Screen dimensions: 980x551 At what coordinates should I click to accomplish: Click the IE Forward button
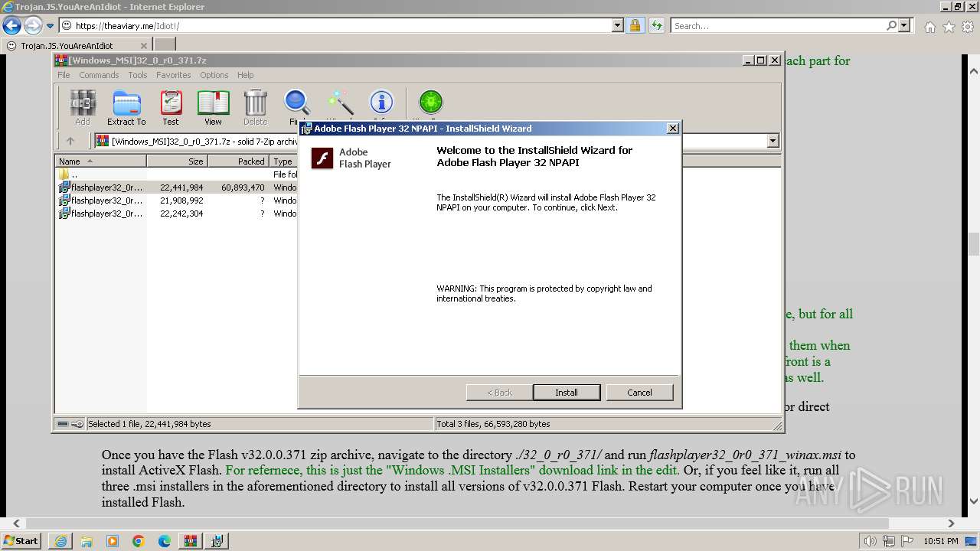click(x=33, y=25)
